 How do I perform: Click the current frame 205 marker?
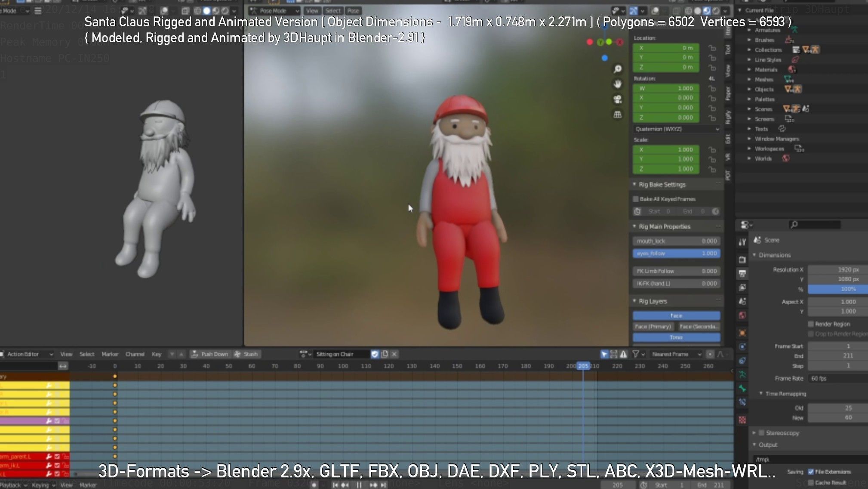(583, 366)
